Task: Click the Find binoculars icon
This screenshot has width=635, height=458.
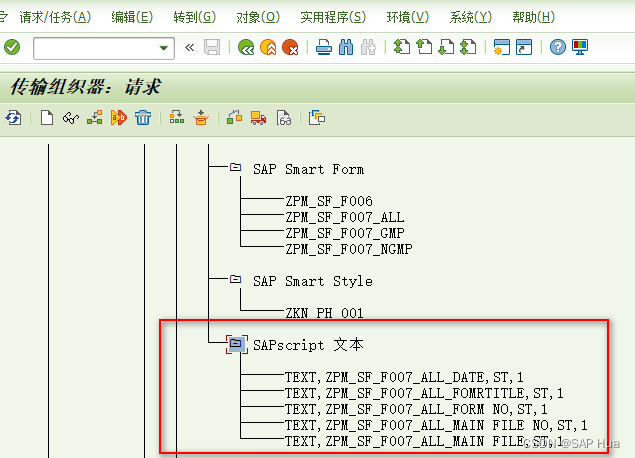Action: (x=346, y=47)
